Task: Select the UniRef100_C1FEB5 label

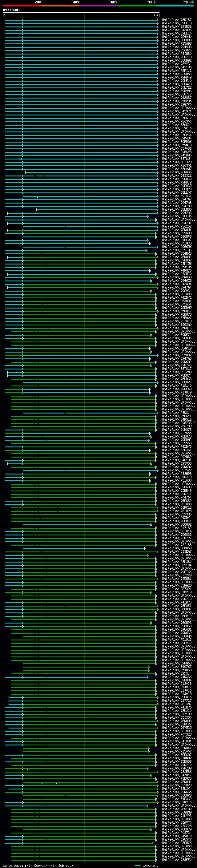Action: tap(176, 216)
